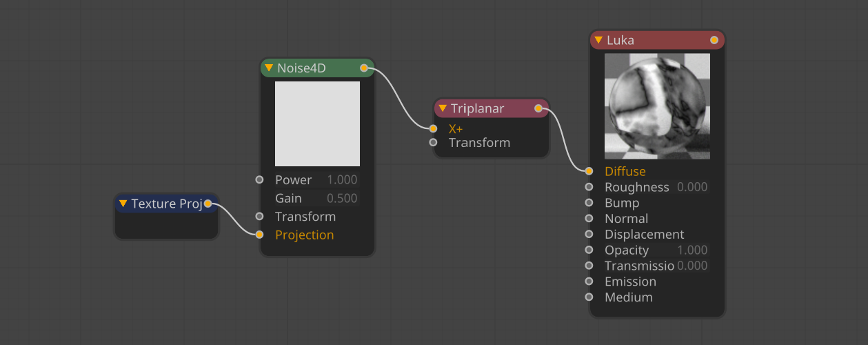Click the Noise4D output pin
868x345 pixels.
click(x=364, y=68)
